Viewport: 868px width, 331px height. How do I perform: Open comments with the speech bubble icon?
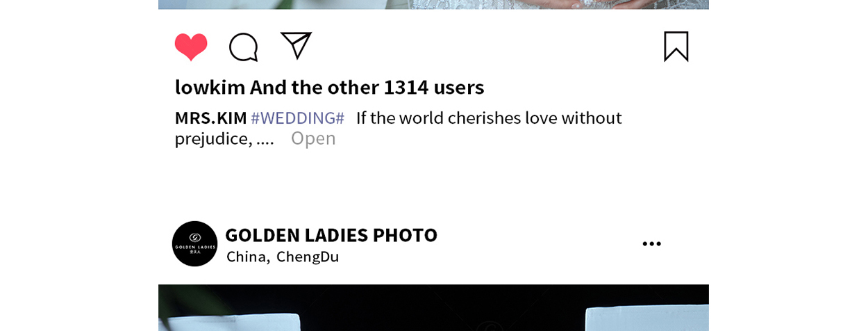click(x=244, y=47)
